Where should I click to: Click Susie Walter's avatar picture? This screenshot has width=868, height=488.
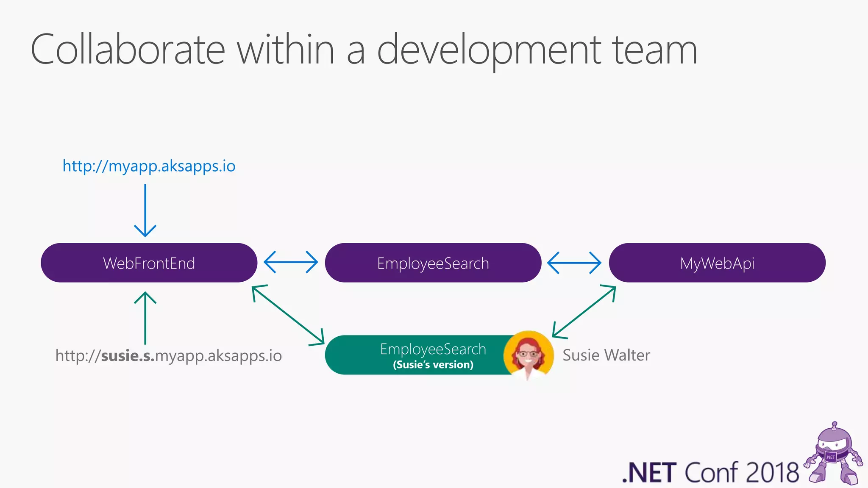(x=528, y=355)
